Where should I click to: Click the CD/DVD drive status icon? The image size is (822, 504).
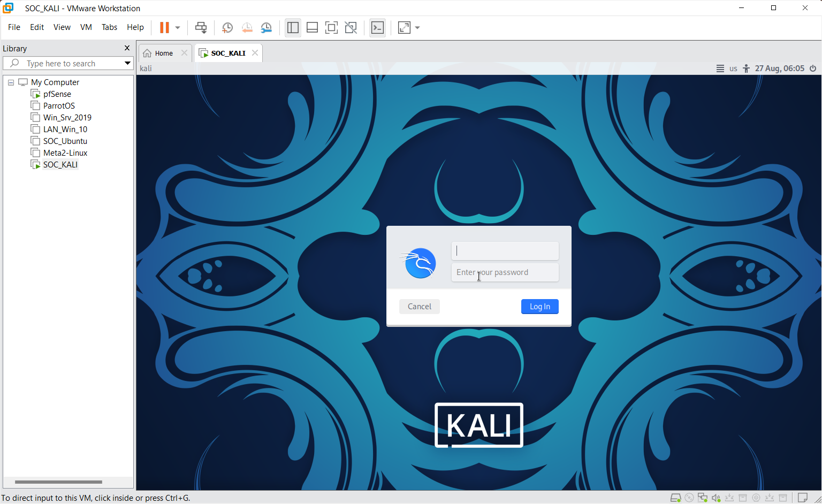689,498
